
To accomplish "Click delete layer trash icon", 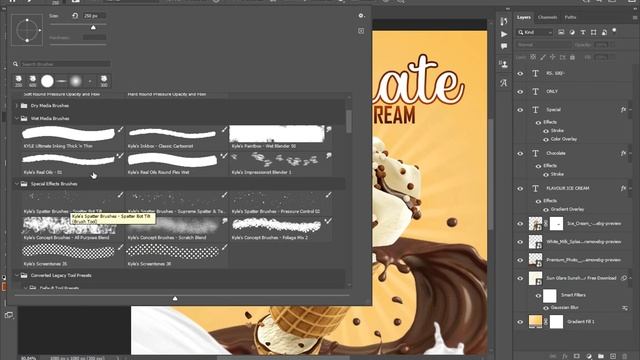I will (x=624, y=356).
